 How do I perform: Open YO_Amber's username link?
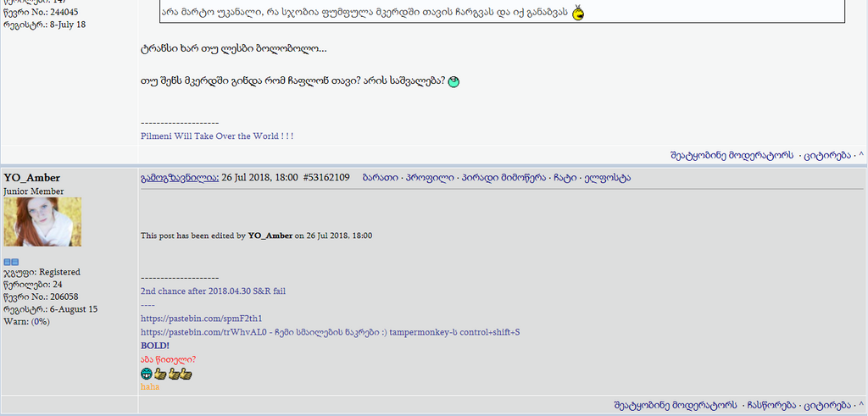click(x=32, y=178)
